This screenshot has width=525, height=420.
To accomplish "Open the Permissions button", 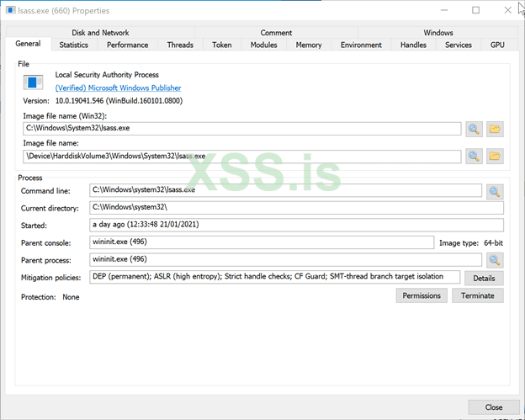I will tap(422, 295).
